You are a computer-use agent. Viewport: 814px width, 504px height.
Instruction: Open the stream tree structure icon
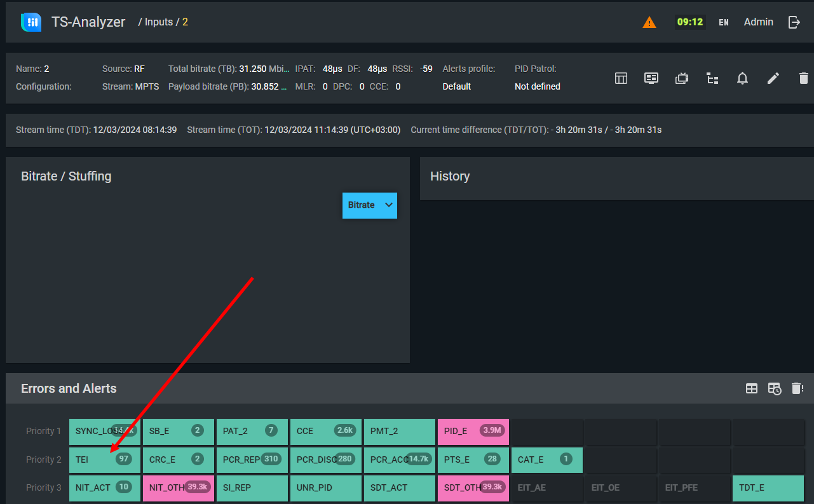tap(712, 78)
